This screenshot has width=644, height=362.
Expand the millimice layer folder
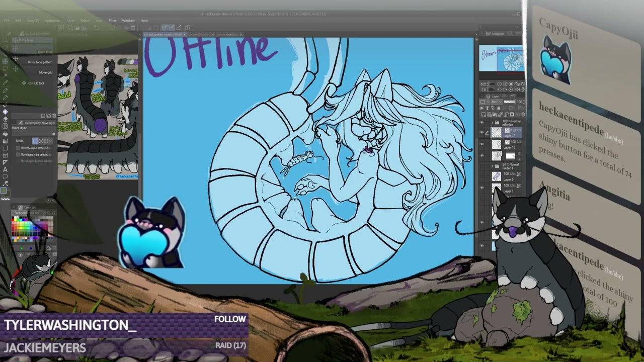pos(492,122)
